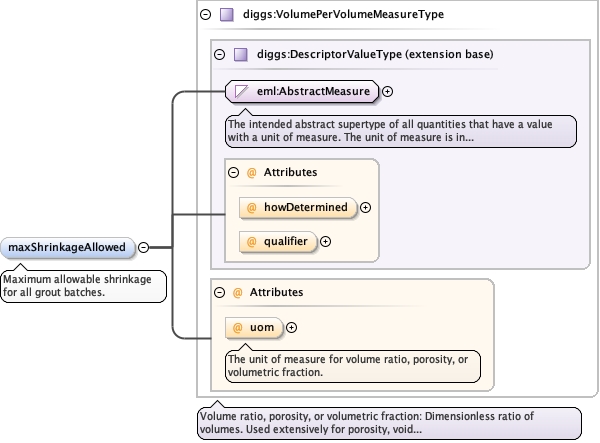Collapse Attributes group containing uom
Image resolution: width=600 pixels, height=443 pixels.
pyautogui.click(x=219, y=292)
